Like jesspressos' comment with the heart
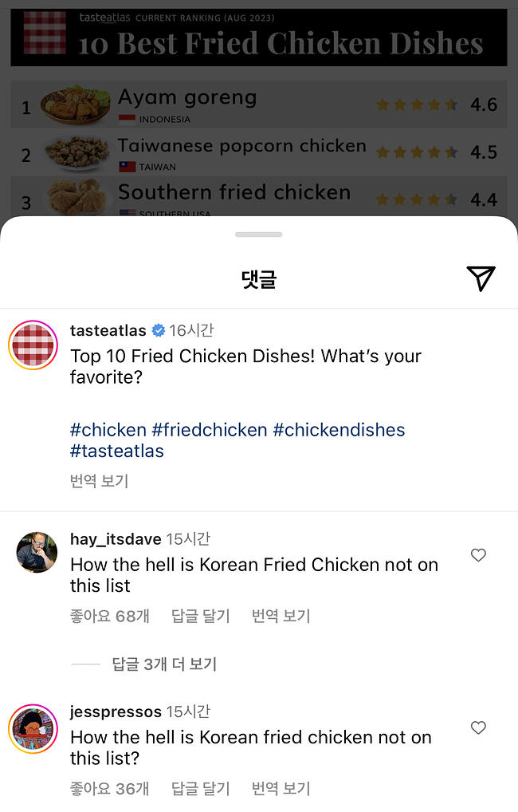This screenshot has height=812, width=518. pyautogui.click(x=478, y=727)
